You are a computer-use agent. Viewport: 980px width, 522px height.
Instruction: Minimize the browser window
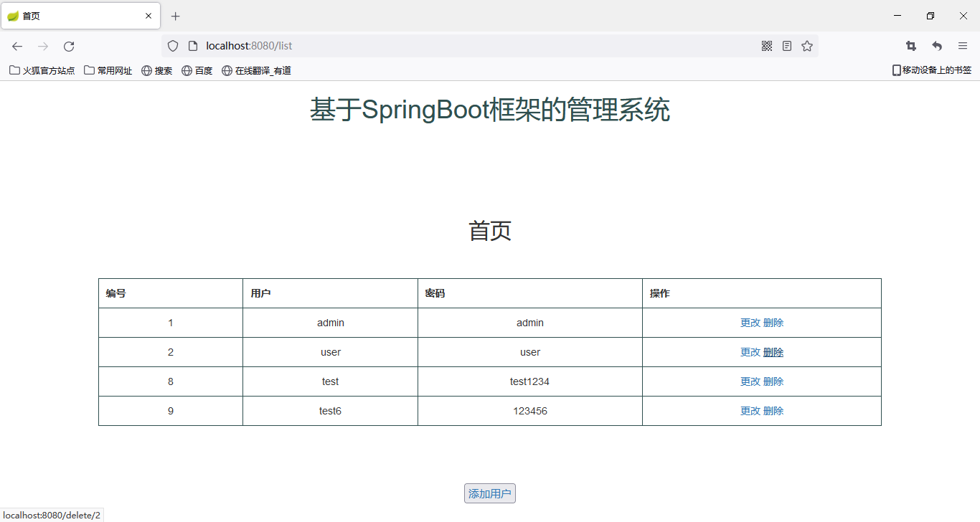[x=897, y=16]
